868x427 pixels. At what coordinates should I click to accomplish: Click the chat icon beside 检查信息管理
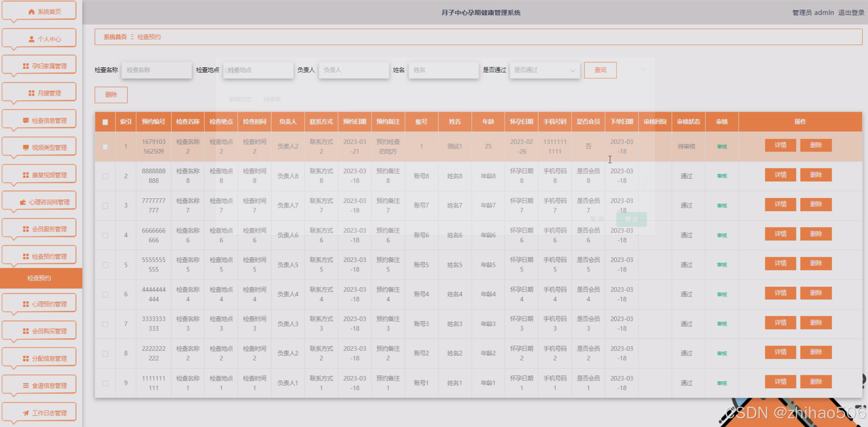pyautogui.click(x=26, y=120)
